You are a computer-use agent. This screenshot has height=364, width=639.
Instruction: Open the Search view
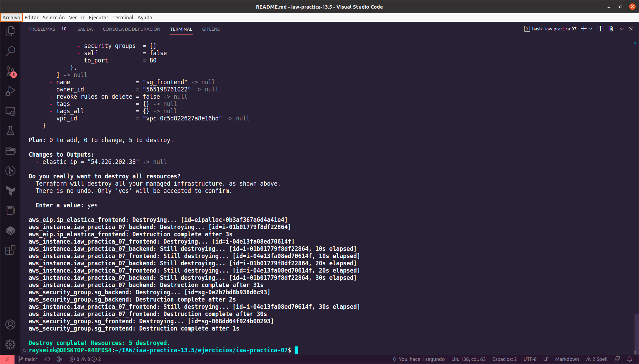[10, 51]
